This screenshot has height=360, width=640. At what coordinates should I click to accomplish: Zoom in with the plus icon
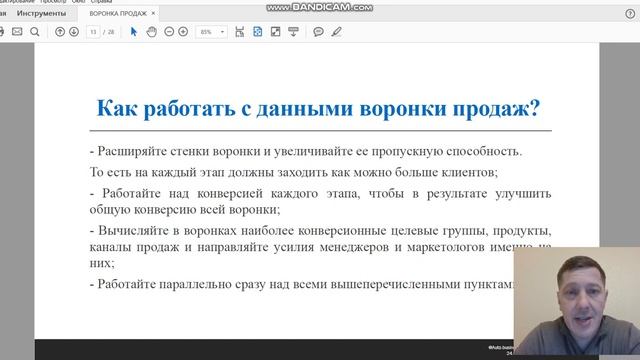[x=183, y=31]
